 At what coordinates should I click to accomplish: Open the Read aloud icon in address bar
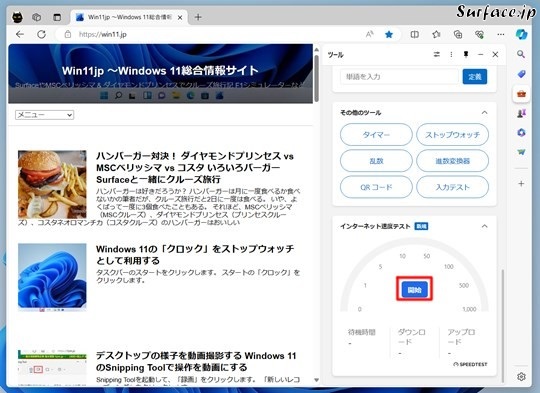(370, 34)
